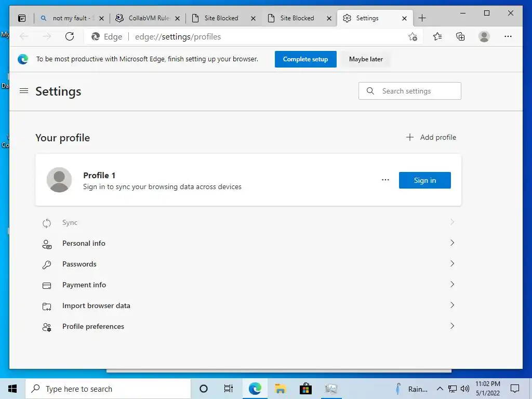Open the Windows Start menu
Screen dimensions: 532x399
point(12,389)
